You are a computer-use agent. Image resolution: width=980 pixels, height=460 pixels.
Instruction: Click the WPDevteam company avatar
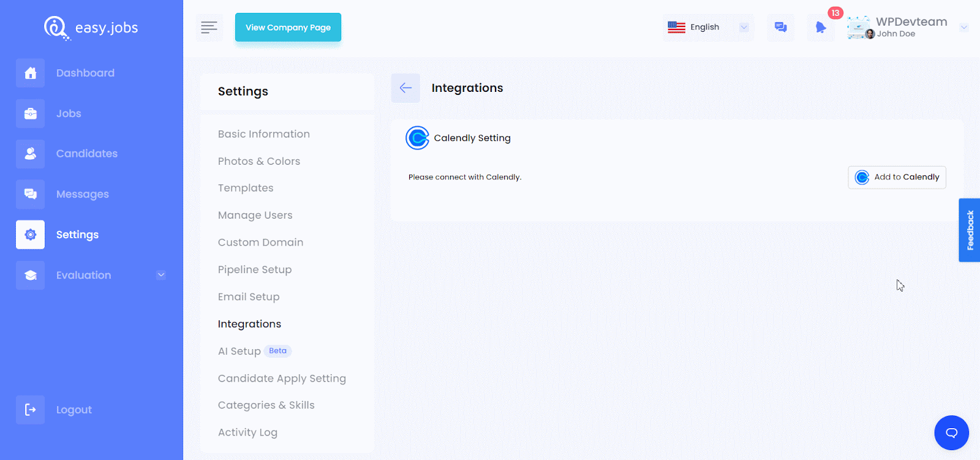859,28
